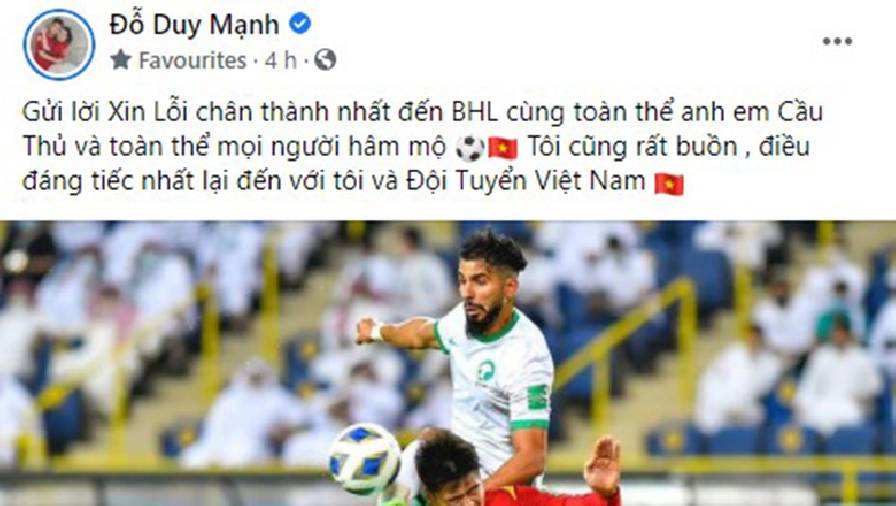Viewport: 896px width, 506px height.
Task: Click the blue verified badge icon
Action: tap(300, 24)
